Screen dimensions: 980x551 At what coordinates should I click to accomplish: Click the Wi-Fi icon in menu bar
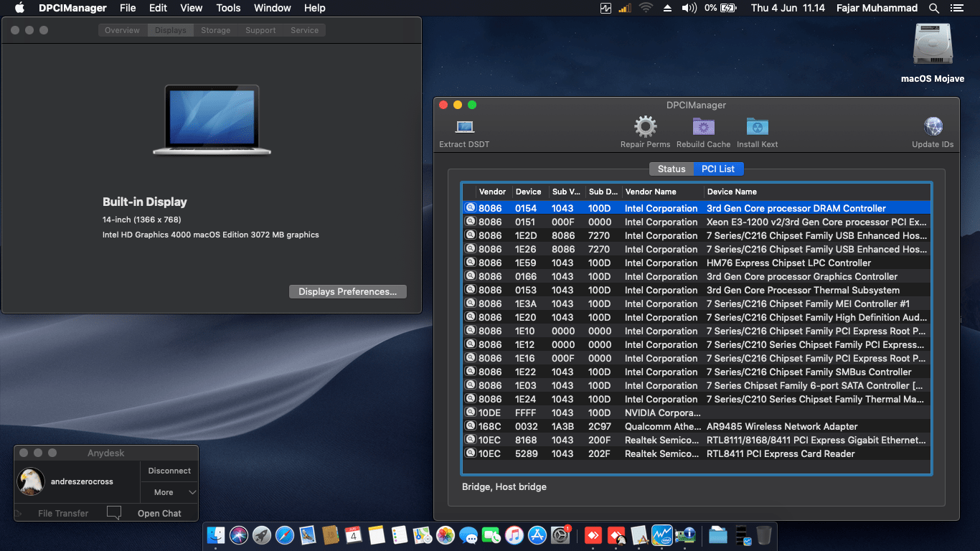click(x=646, y=8)
